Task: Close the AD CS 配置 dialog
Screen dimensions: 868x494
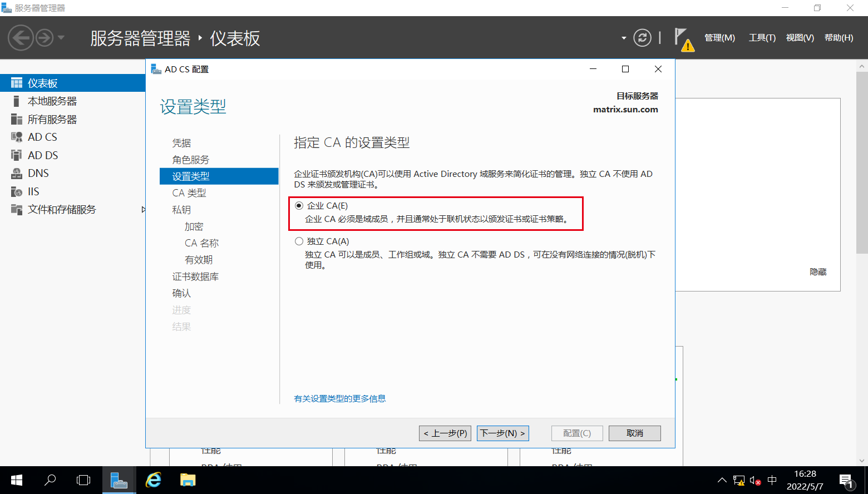Action: [658, 69]
